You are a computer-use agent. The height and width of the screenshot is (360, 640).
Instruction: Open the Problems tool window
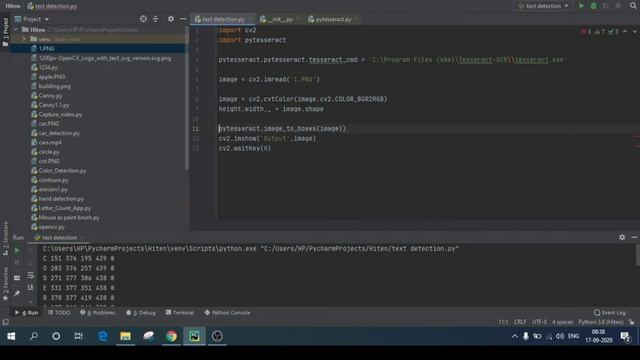pyautogui.click(x=98, y=313)
